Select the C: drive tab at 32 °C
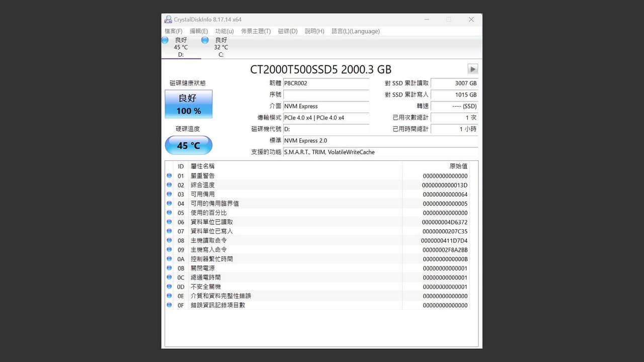 pos(221,47)
